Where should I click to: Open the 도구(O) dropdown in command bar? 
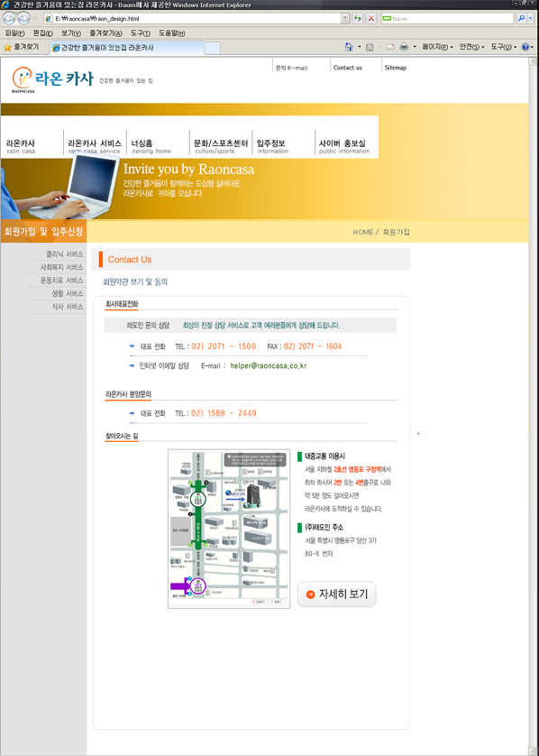(503, 47)
